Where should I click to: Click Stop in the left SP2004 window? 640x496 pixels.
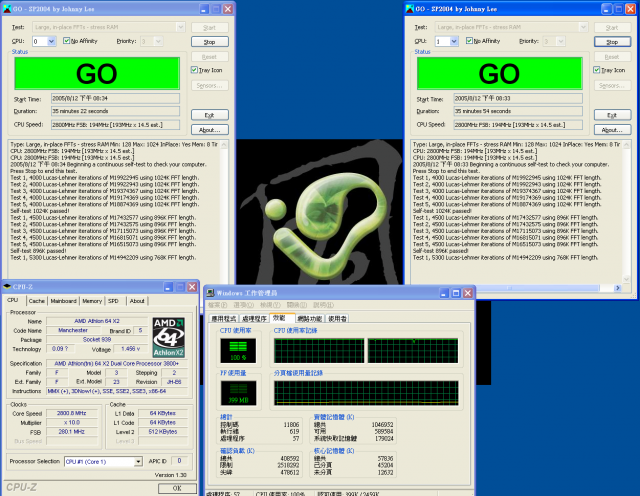tap(210, 42)
